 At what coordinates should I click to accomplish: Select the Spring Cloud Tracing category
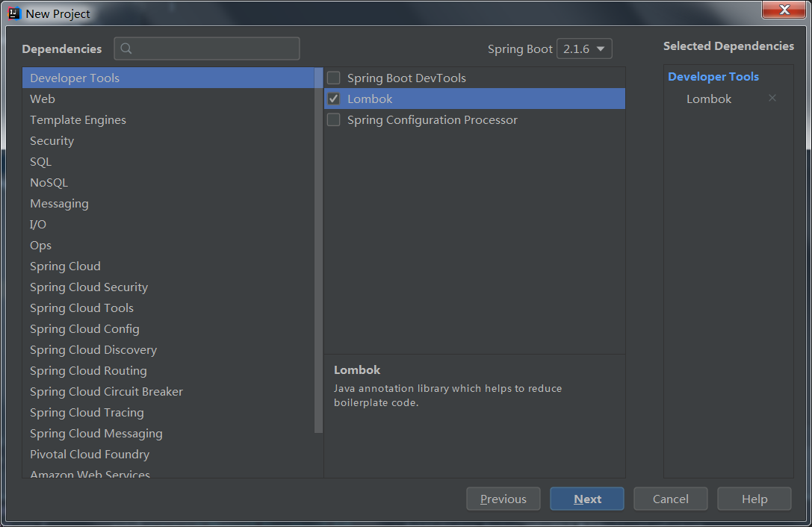pos(169,413)
